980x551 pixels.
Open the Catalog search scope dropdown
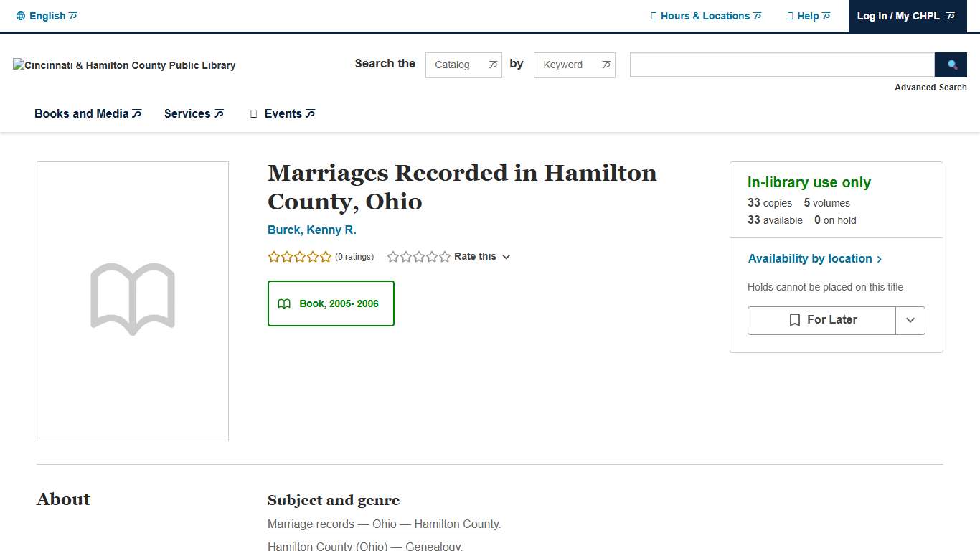coord(463,65)
